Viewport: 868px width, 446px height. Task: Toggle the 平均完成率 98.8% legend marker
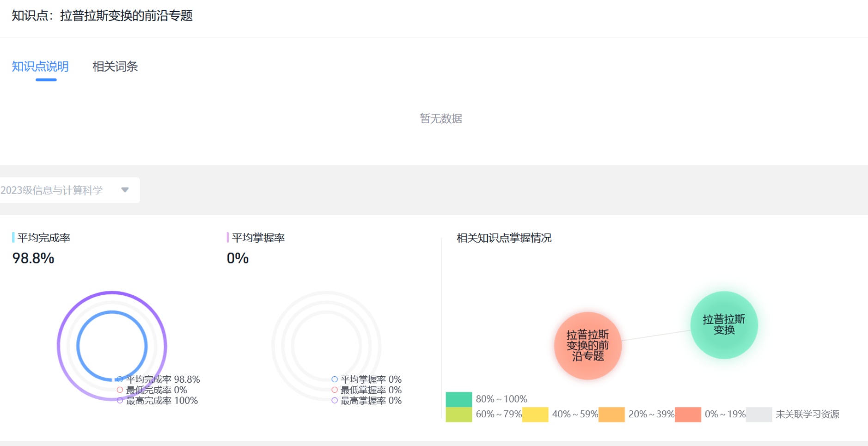point(120,379)
